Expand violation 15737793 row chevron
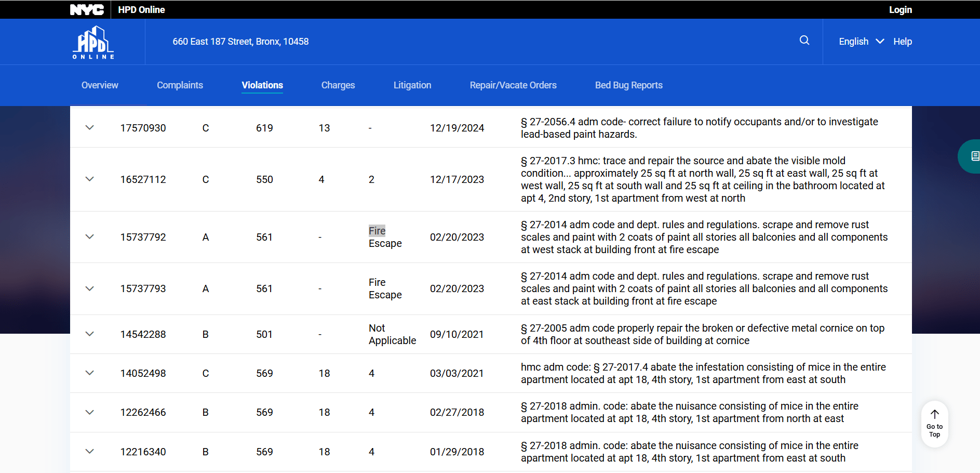The height and width of the screenshot is (473, 980). point(90,288)
